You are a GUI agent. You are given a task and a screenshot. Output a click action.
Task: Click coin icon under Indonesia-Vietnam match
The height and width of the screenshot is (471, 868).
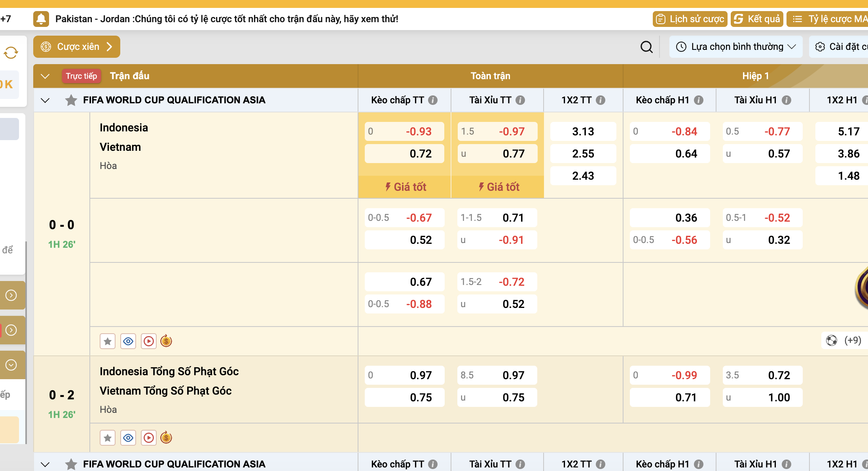pyautogui.click(x=166, y=341)
